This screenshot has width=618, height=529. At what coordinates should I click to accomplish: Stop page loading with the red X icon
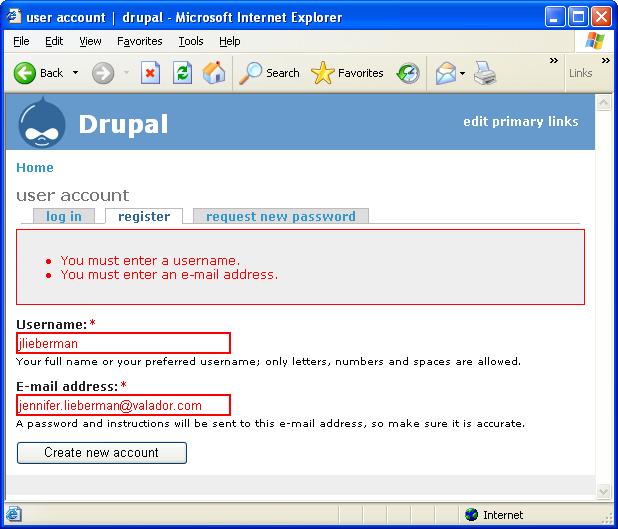tap(150, 73)
